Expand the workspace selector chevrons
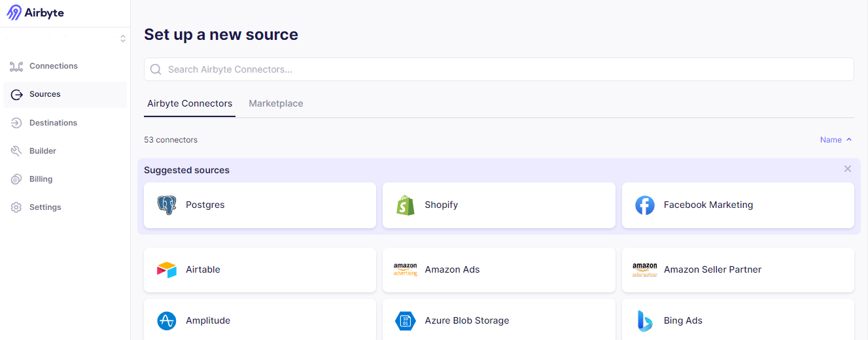Viewport: 868px width, 340px height. [123, 39]
